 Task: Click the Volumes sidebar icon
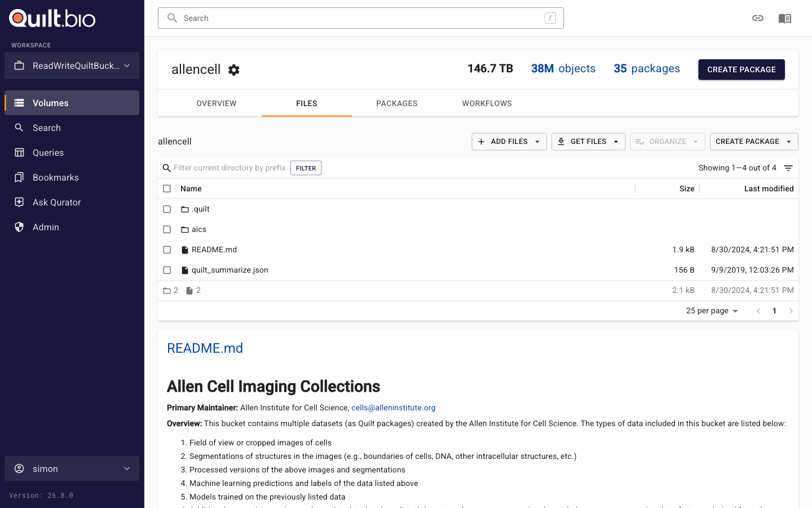(19, 103)
